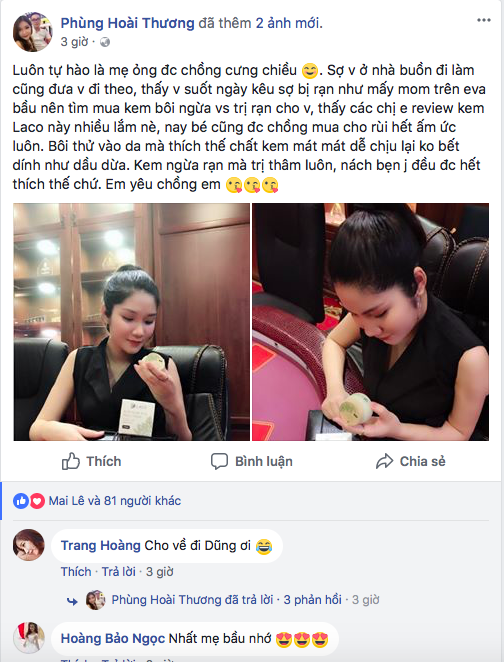This screenshot has height=662, width=504.
Task: Open Trang Hoàng's commenter avatar
Action: tap(29, 545)
